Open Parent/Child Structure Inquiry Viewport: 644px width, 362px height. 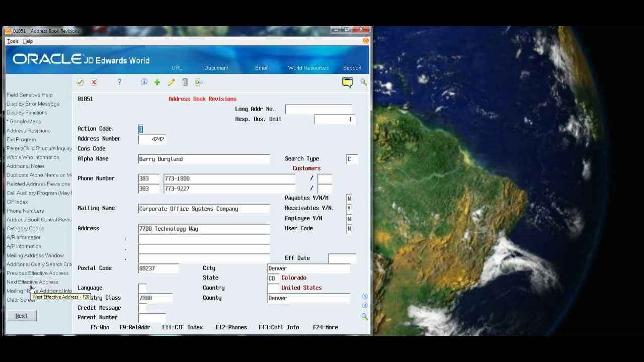tap(39, 148)
